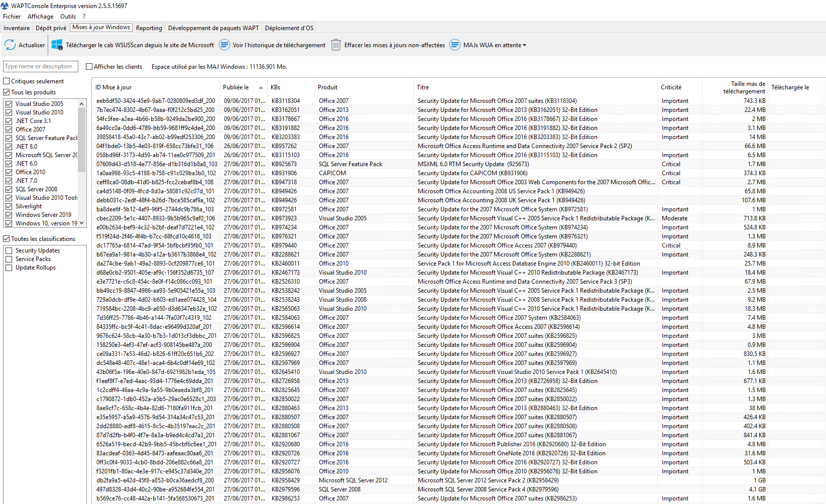Toggle the Afficher les clients checkbox

click(89, 67)
